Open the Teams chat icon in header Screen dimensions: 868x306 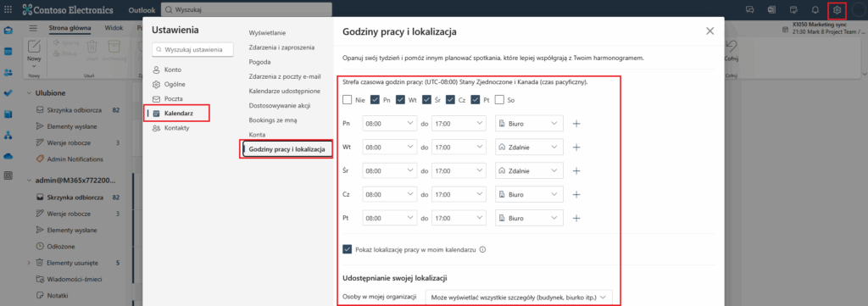click(750, 10)
